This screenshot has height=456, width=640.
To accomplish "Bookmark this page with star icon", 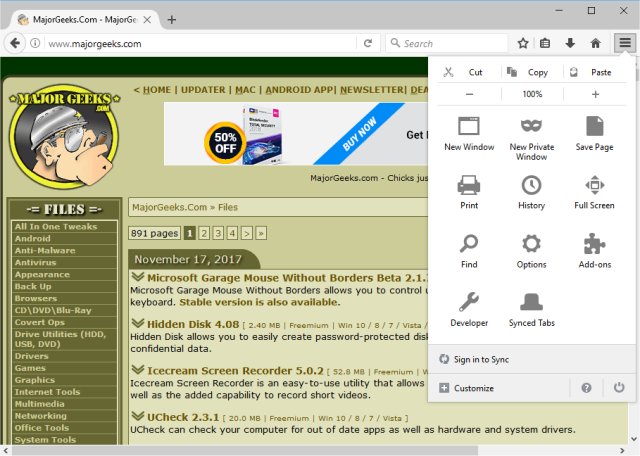I will [x=523, y=43].
